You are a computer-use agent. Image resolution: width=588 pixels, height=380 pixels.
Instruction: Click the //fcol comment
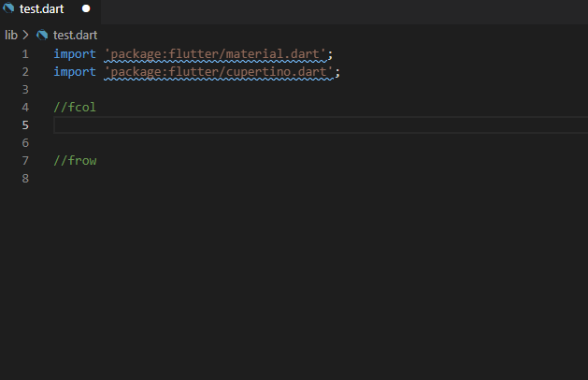[x=75, y=108]
